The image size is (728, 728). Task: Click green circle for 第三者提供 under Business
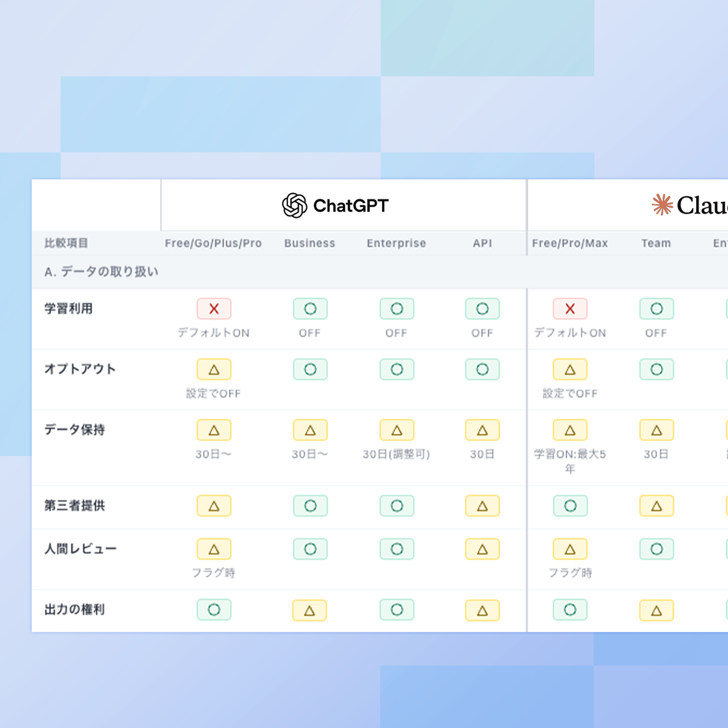[310, 506]
